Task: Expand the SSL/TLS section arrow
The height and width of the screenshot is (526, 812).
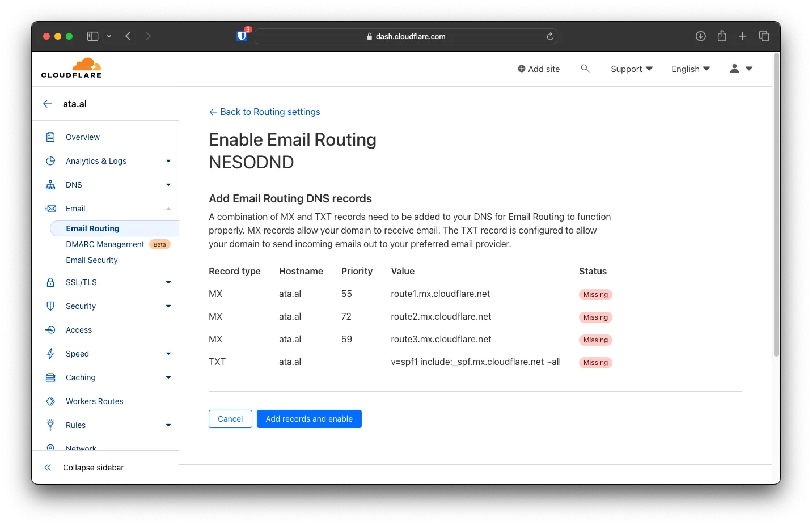Action: pyautogui.click(x=168, y=282)
